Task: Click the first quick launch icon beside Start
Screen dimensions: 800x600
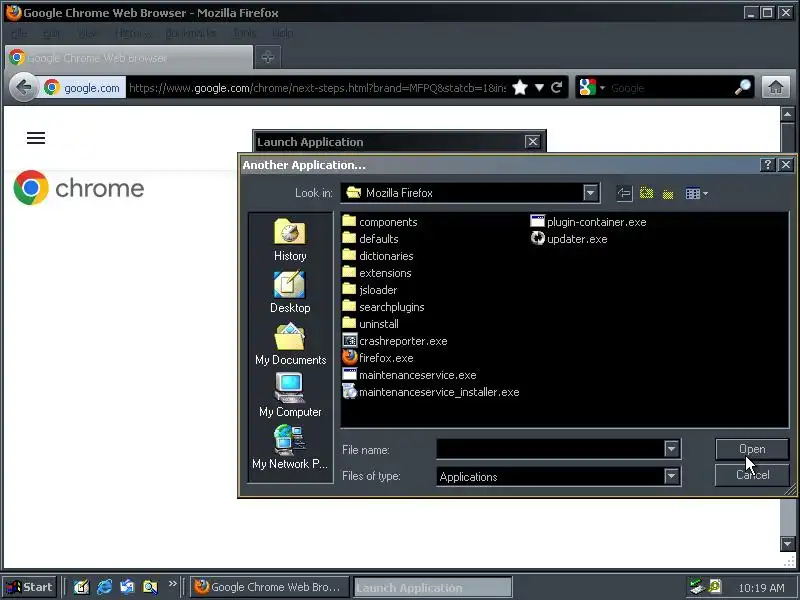Action: (81, 587)
